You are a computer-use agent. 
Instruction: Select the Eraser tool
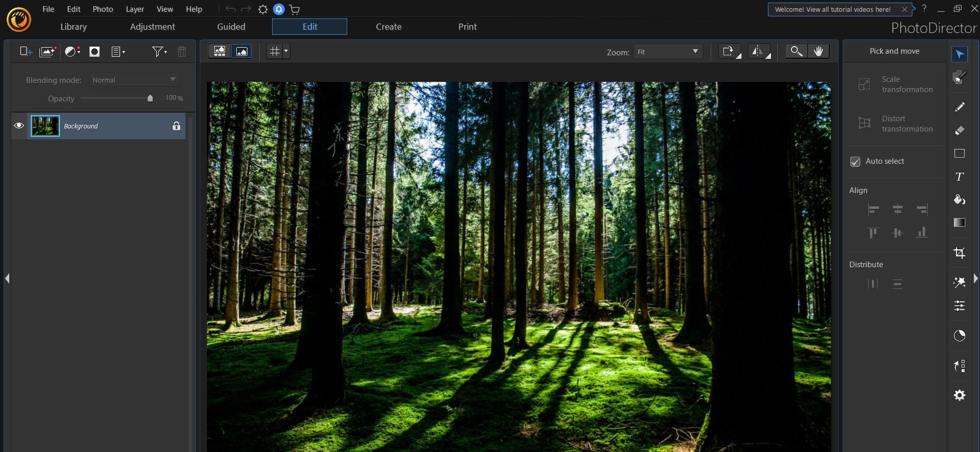(960, 131)
